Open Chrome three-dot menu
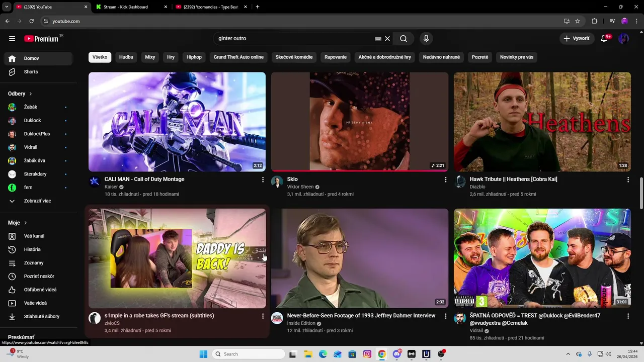644x362 pixels. click(636, 21)
